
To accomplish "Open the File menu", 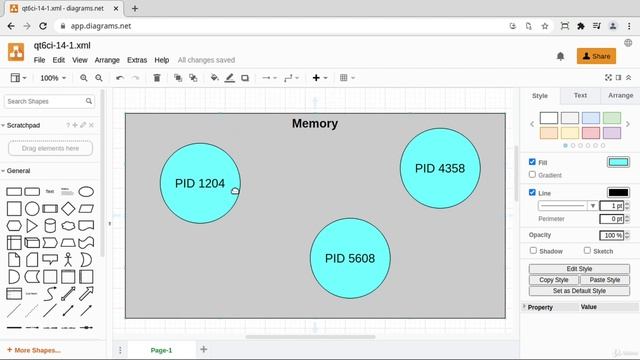I will pos(39,60).
